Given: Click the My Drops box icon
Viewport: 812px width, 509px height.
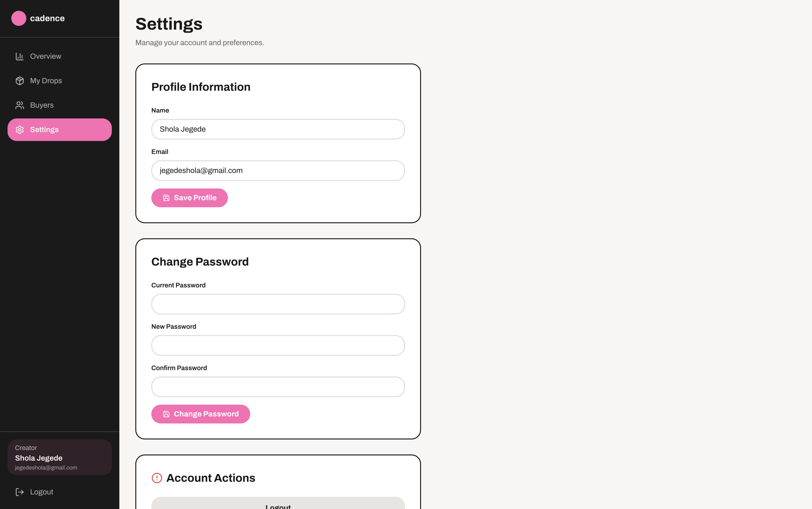Looking at the screenshot, I should coord(20,81).
